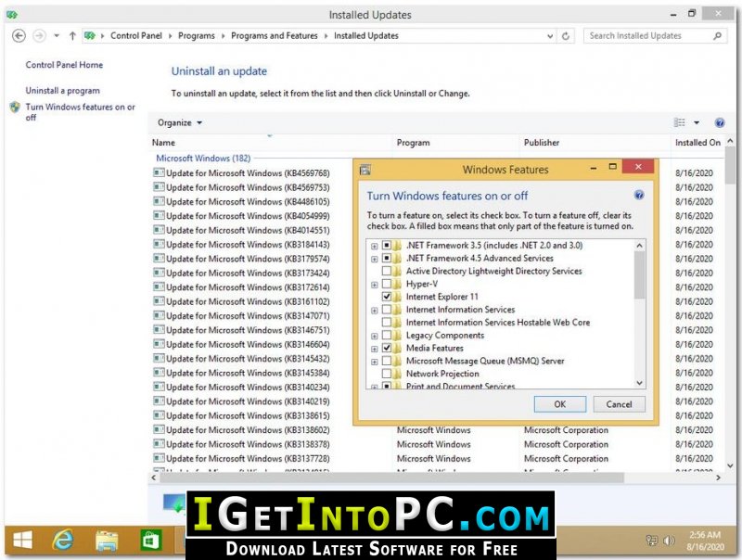742x560 pixels.
Task: Go back using the back arrow button
Action: click(x=19, y=36)
